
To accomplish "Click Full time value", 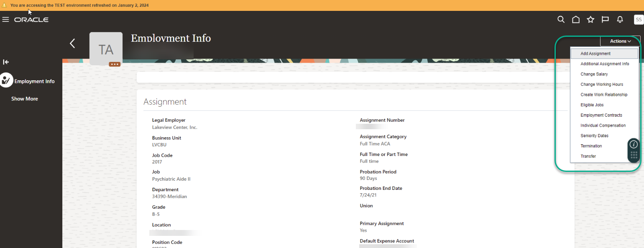I will (x=369, y=161).
